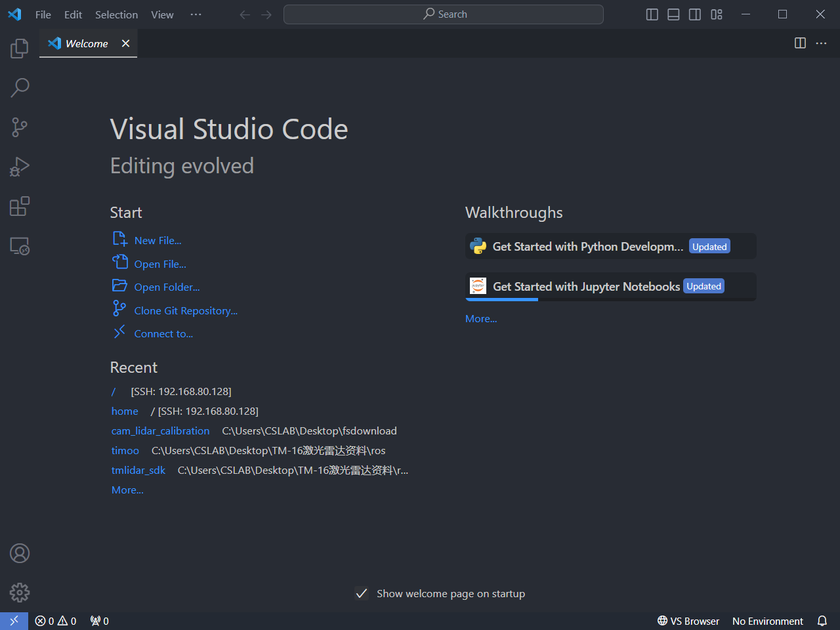Uncheck Show welcome page on startup
Viewport: 840px width, 630px height.
(362, 594)
